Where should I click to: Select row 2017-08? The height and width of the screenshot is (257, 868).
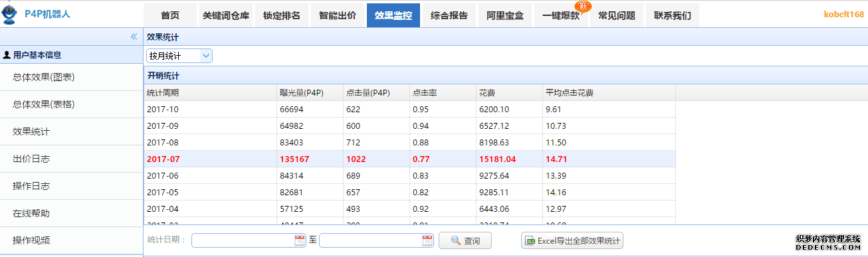point(409,142)
